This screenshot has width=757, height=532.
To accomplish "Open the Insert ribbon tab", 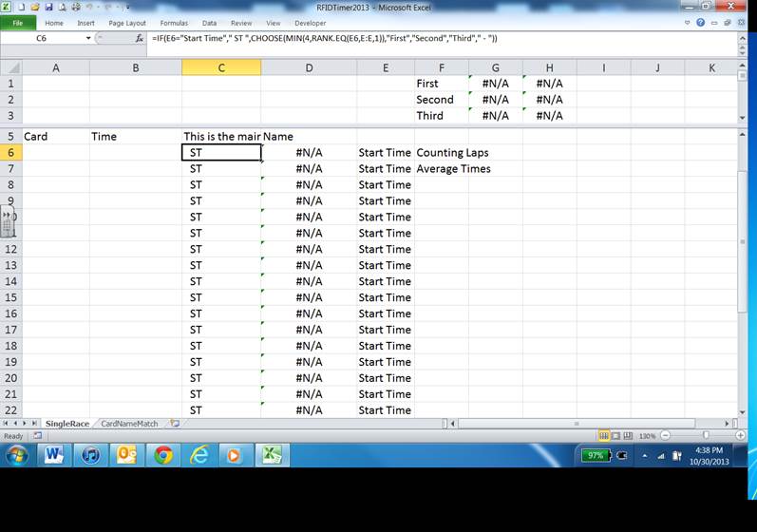I will click(x=85, y=23).
